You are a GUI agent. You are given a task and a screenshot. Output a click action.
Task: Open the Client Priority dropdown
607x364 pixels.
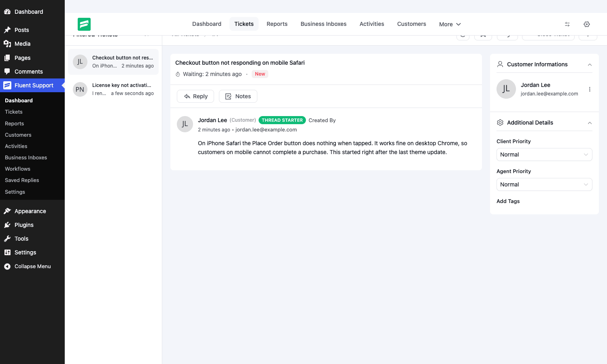point(544,154)
